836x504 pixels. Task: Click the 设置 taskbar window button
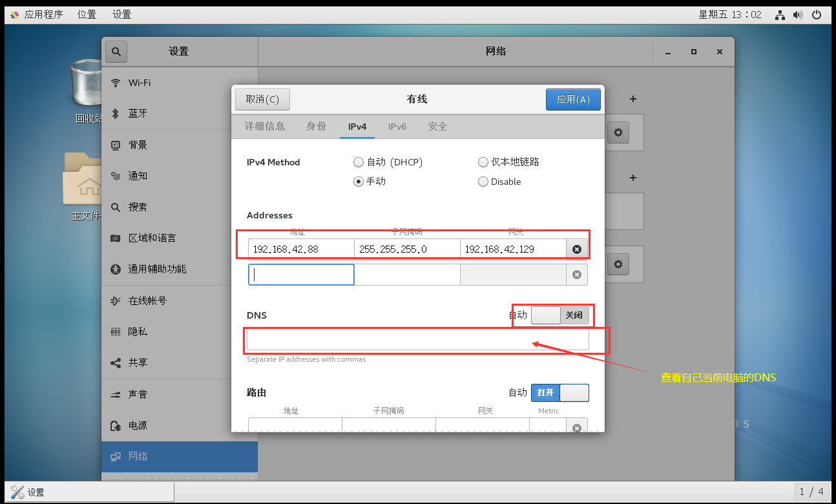(89, 492)
